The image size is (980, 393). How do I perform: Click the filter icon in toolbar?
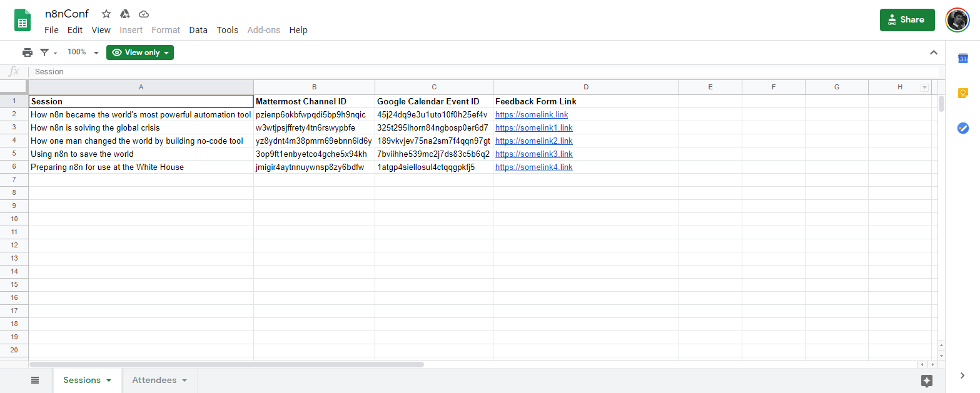point(44,52)
